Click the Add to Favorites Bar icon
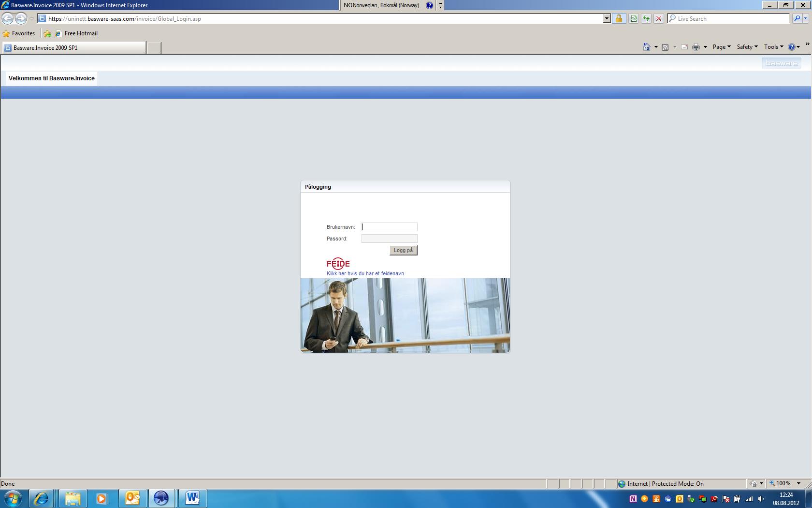 point(47,34)
